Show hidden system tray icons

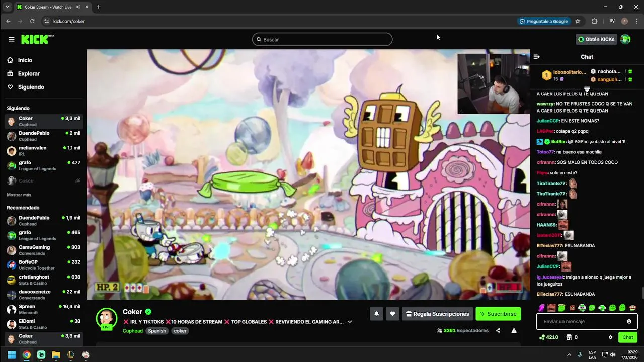[569, 354]
